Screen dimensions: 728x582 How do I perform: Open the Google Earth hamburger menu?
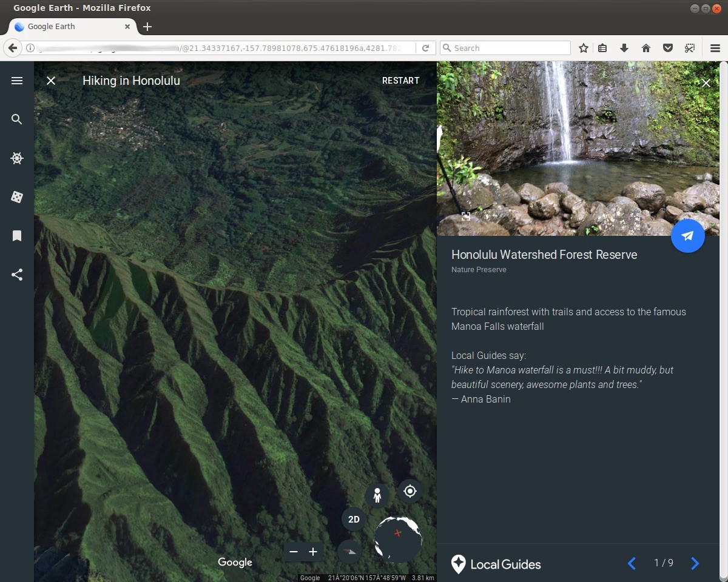click(17, 81)
